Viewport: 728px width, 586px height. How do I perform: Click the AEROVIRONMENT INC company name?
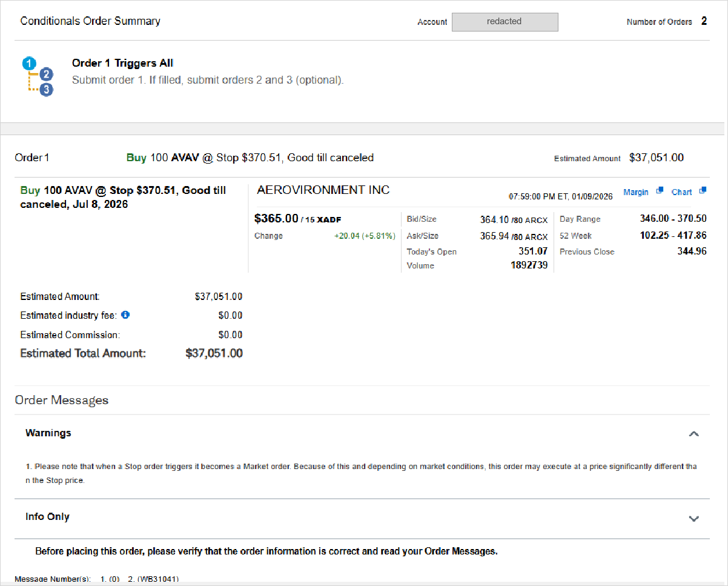click(x=323, y=190)
